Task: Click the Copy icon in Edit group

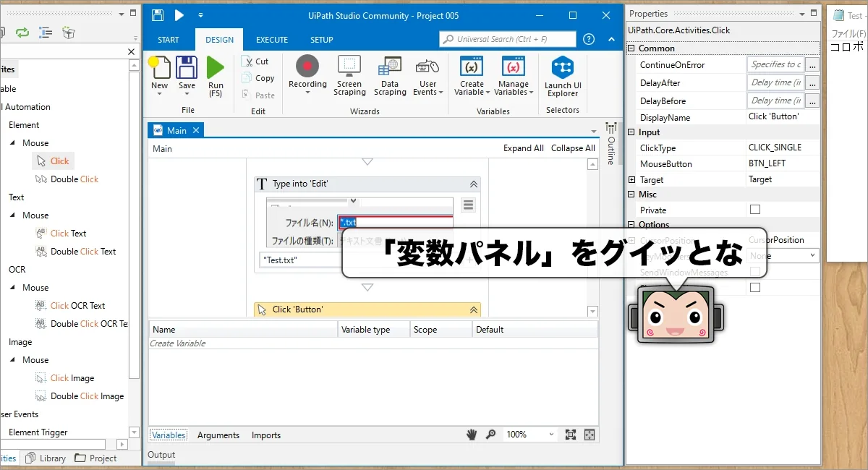Action: (247, 78)
